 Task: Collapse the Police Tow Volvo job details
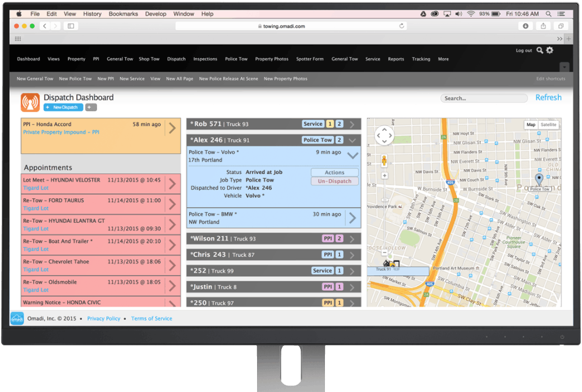(353, 155)
